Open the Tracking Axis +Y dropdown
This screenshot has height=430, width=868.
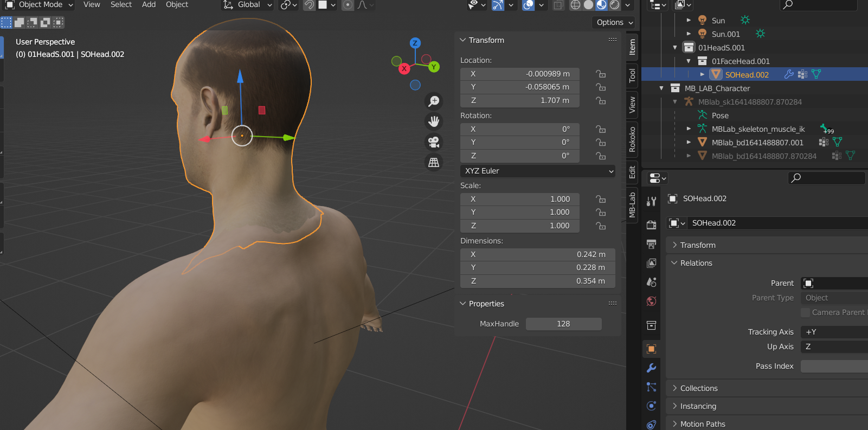834,332
